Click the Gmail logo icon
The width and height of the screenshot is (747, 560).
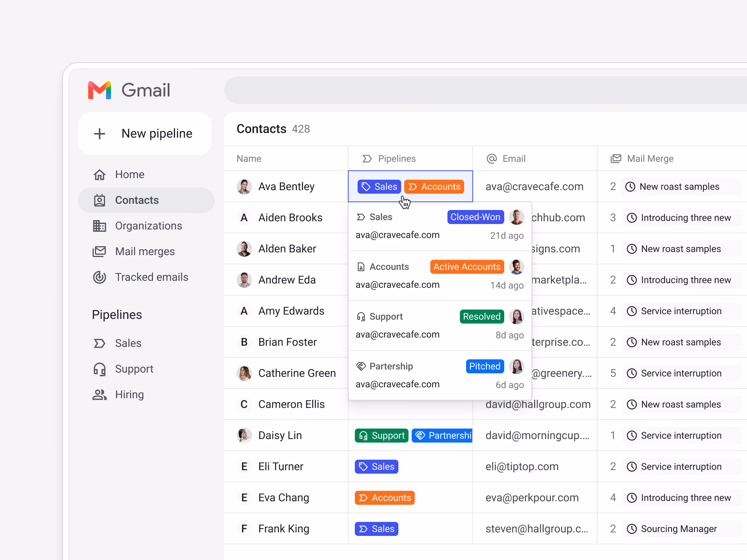100,90
